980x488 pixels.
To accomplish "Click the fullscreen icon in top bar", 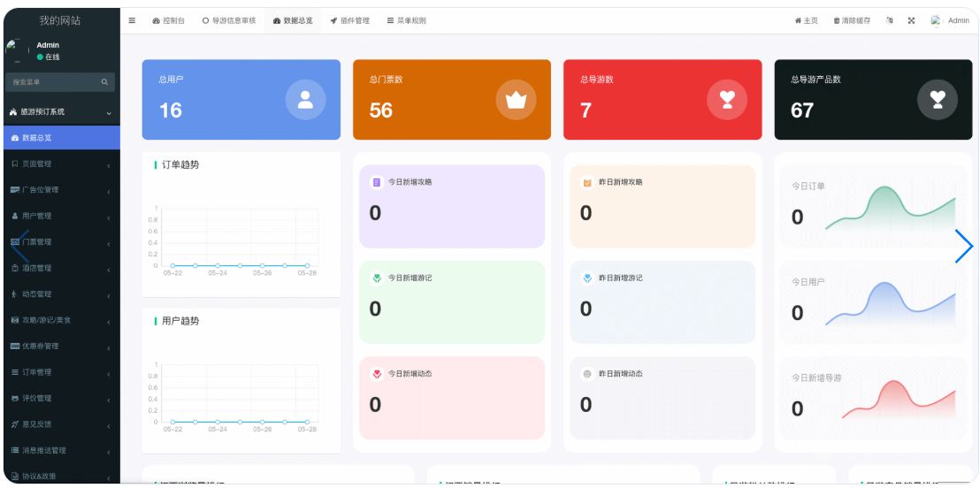I will click(911, 20).
